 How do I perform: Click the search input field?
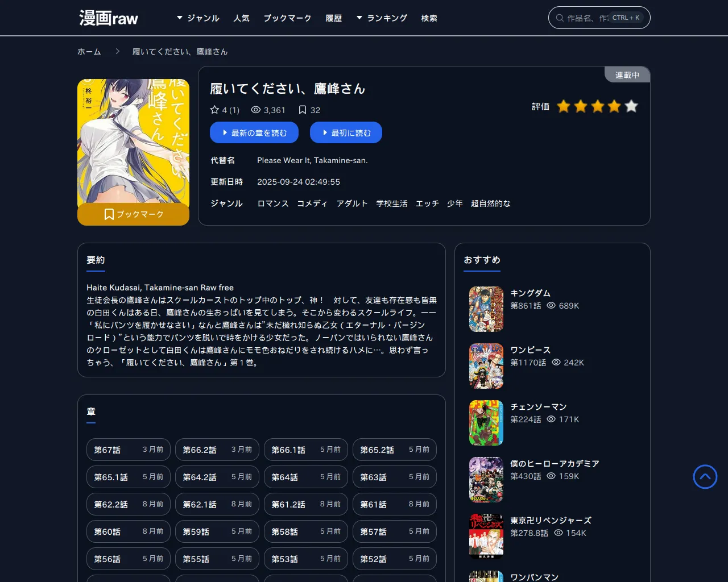click(x=599, y=18)
